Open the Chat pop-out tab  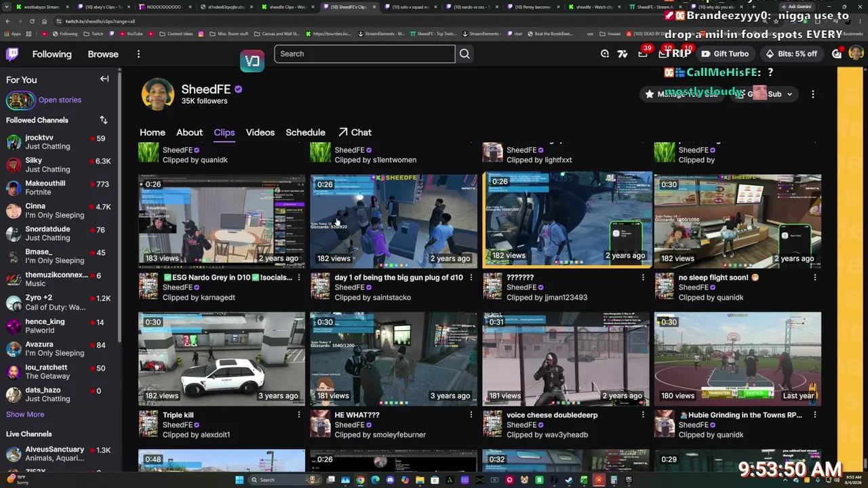coord(355,132)
